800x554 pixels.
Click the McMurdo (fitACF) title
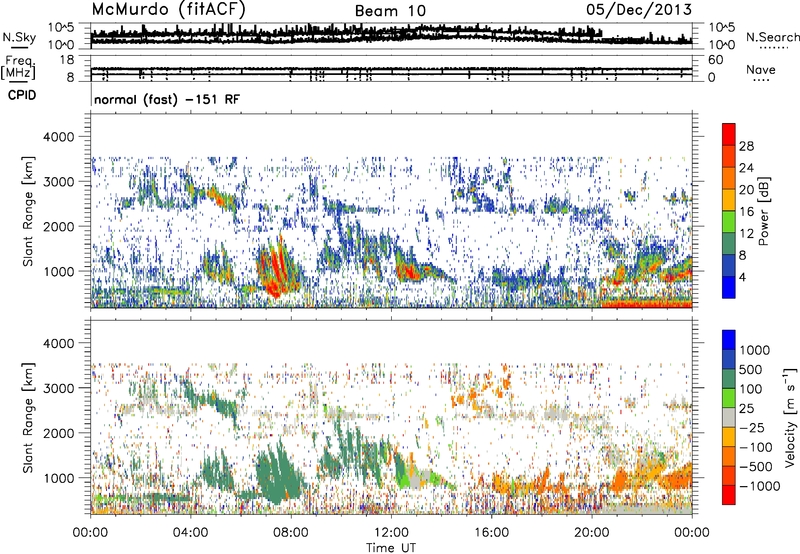[168, 10]
